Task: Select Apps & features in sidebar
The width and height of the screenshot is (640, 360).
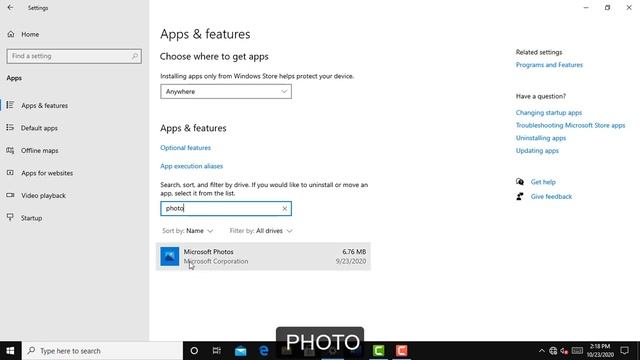Action: click(44, 105)
